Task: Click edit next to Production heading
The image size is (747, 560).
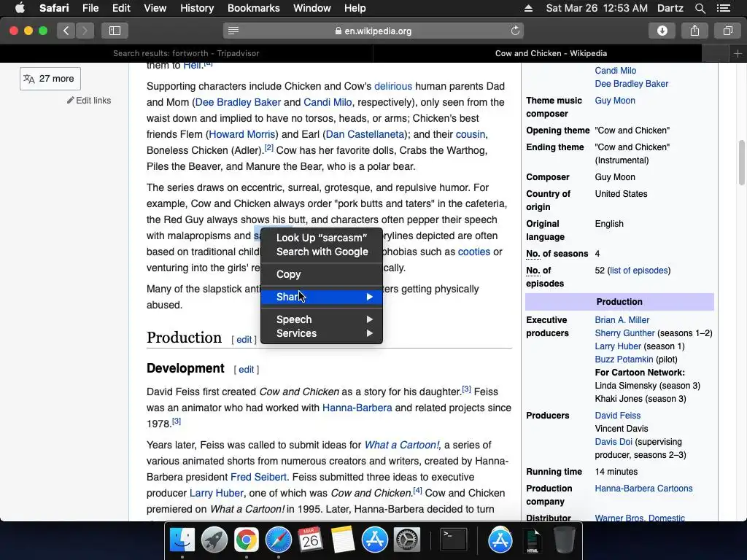Action: click(244, 340)
